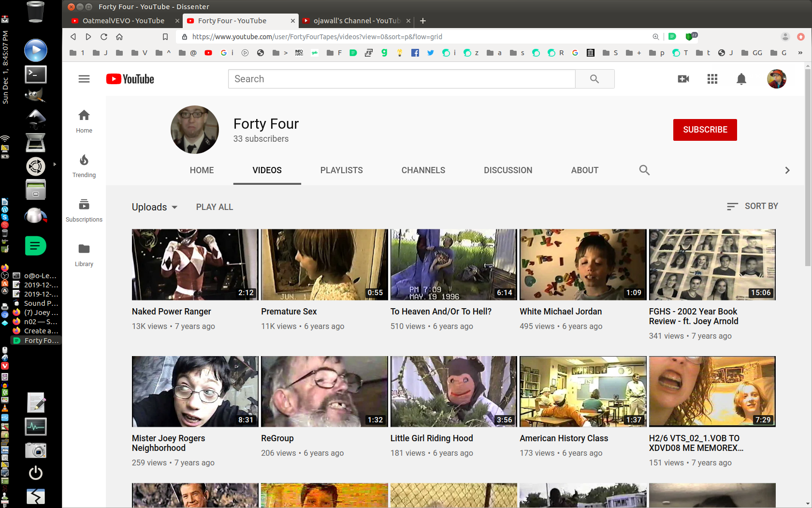This screenshot has height=508, width=812.
Task: Open the Twitter bookmark
Action: (431, 53)
